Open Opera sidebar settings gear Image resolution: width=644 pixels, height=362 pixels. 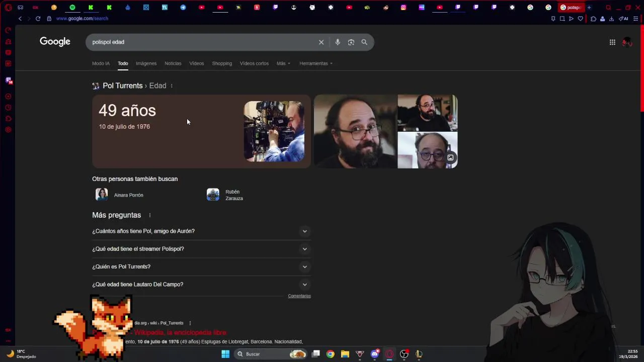point(8,130)
